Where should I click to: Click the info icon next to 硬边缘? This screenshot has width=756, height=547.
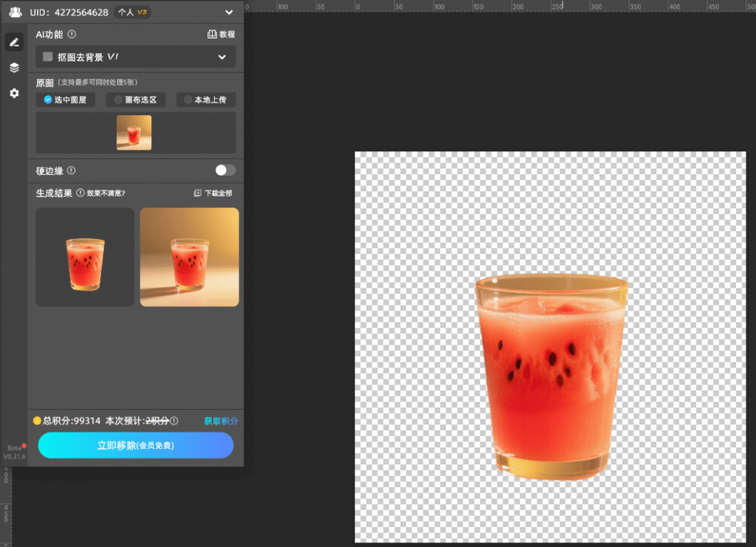pyautogui.click(x=72, y=171)
